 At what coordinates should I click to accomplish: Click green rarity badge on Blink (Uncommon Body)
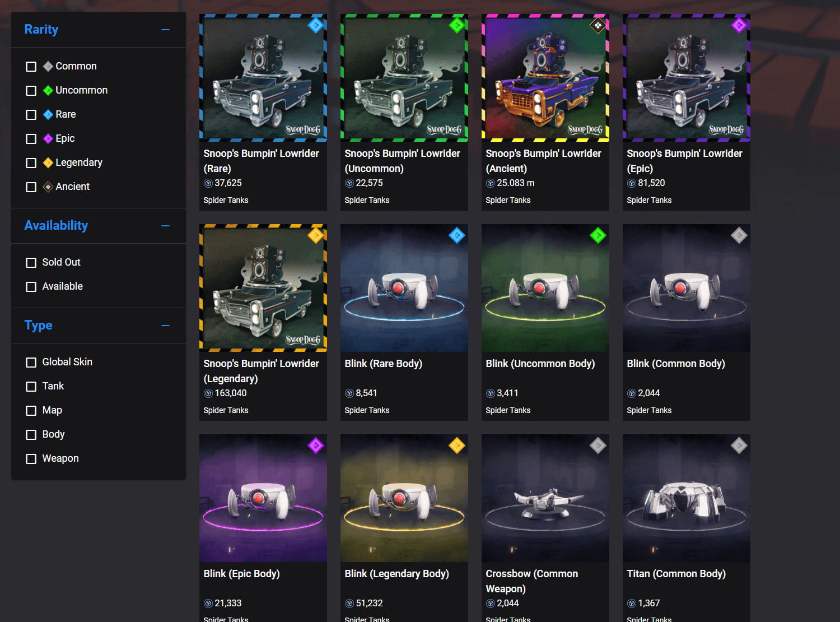(x=598, y=235)
